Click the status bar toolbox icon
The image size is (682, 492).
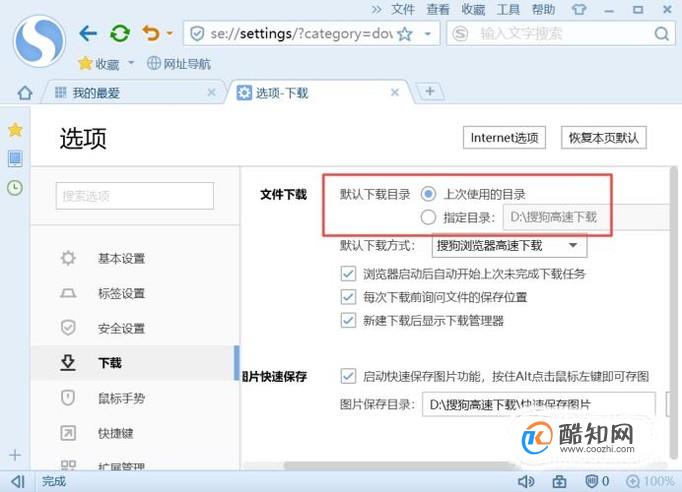pyautogui.click(x=559, y=481)
